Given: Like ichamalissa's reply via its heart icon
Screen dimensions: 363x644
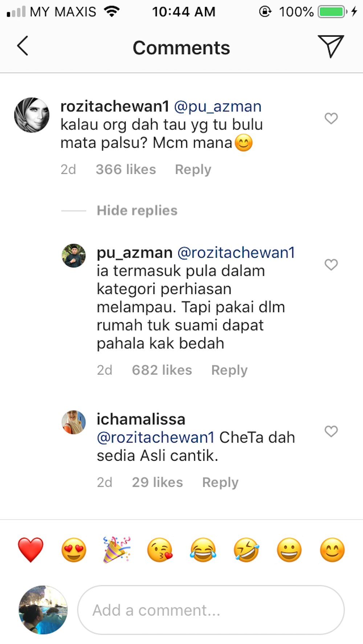Looking at the screenshot, I should pos(331,431).
